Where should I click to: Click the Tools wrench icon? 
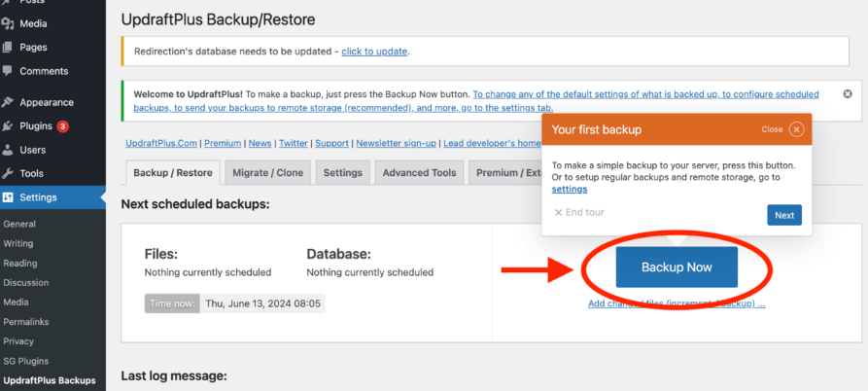click(x=9, y=173)
